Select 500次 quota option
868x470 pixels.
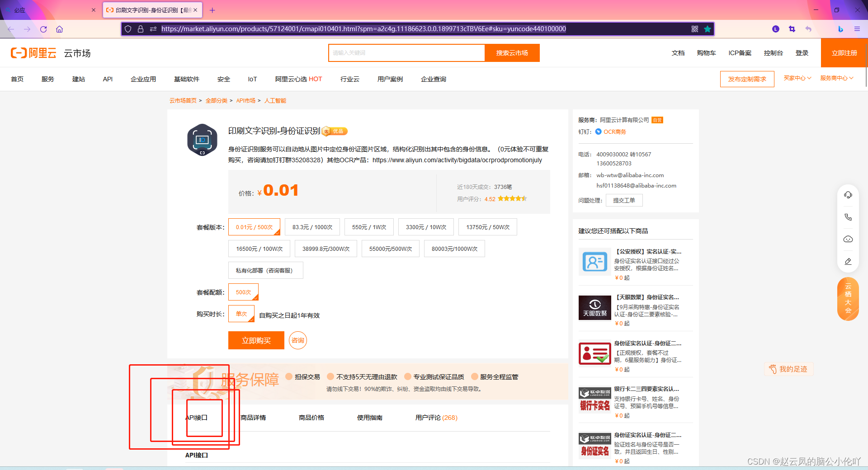[243, 292]
